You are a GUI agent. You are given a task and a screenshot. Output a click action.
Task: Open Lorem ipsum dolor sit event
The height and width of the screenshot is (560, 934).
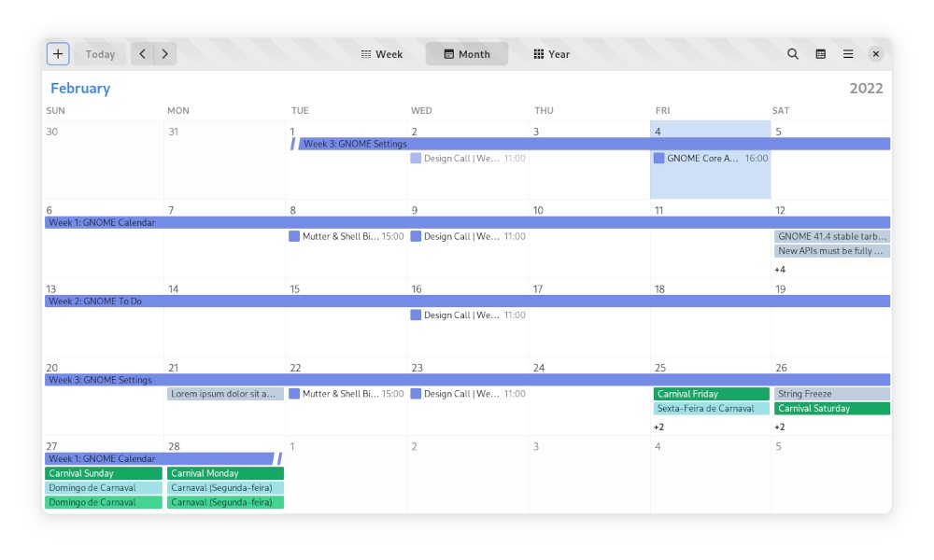[225, 394]
